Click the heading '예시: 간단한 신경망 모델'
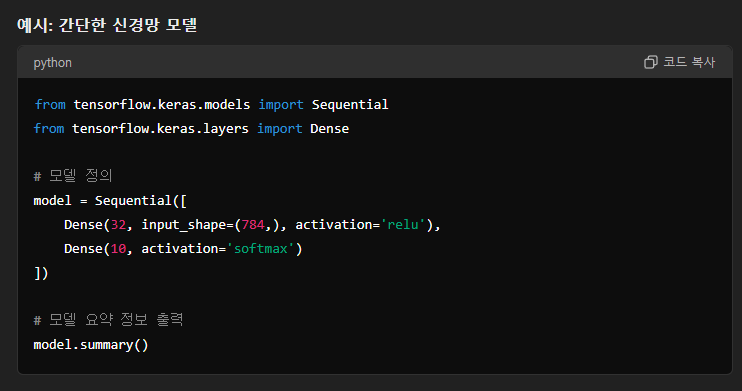The width and height of the screenshot is (742, 391). (x=107, y=25)
